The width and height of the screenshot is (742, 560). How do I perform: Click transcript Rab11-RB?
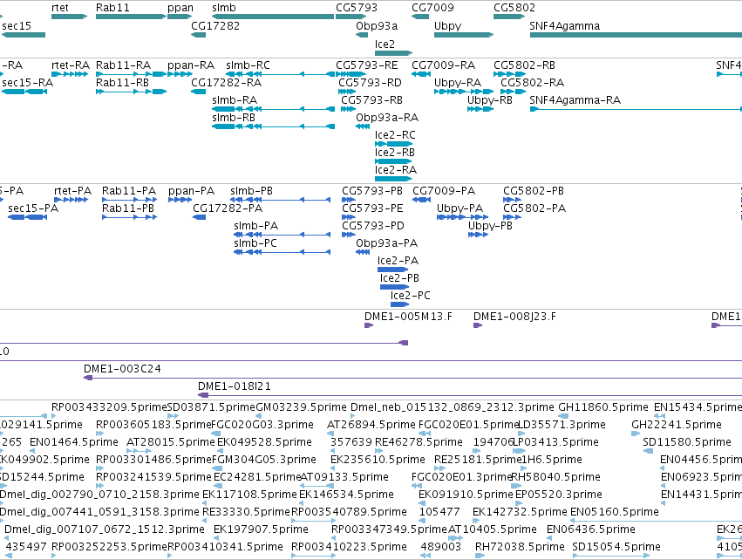131,92
